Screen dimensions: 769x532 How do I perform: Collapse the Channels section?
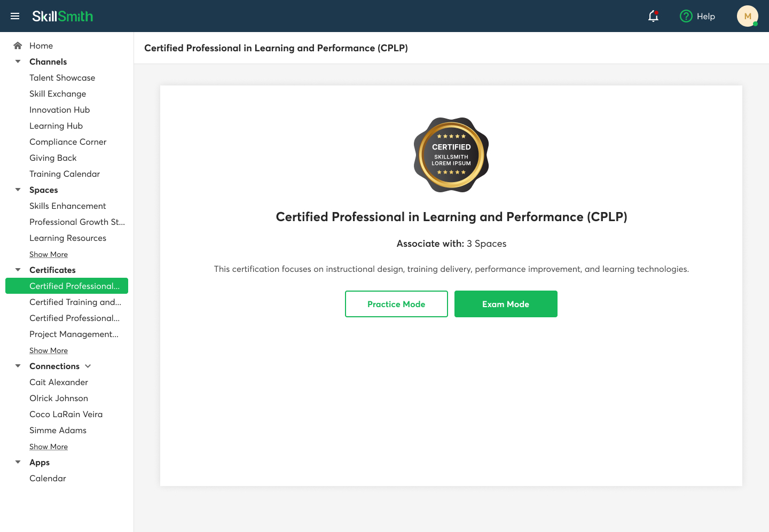click(18, 61)
